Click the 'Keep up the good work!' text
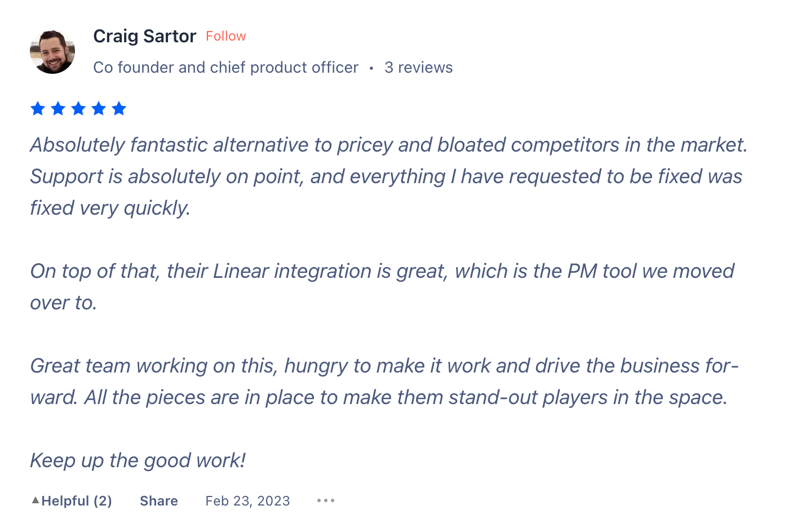 (x=137, y=460)
